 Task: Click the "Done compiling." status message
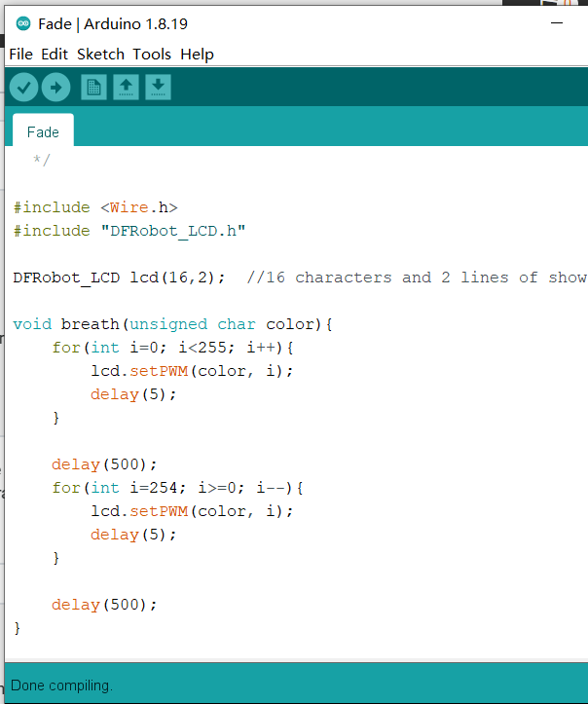point(62,685)
